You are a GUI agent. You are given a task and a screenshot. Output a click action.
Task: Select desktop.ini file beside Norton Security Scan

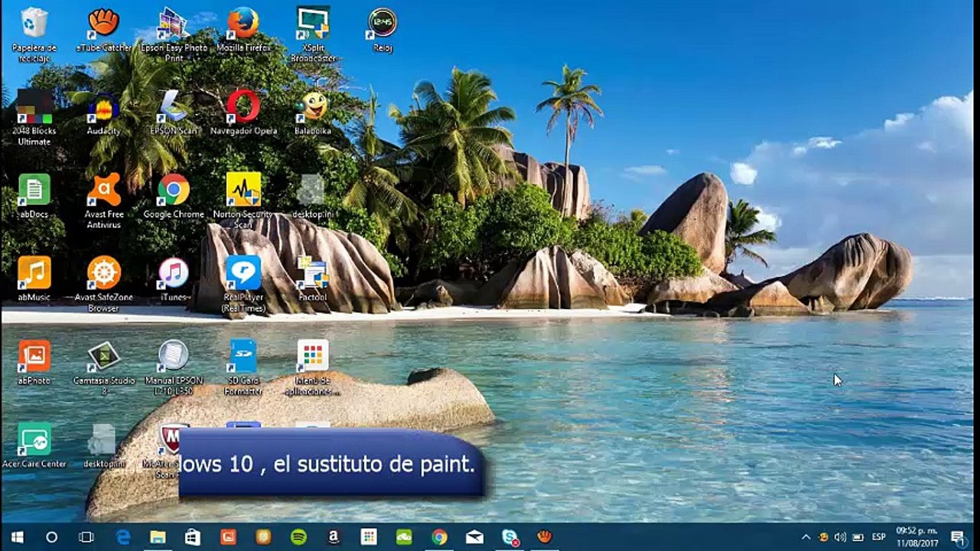click(312, 197)
